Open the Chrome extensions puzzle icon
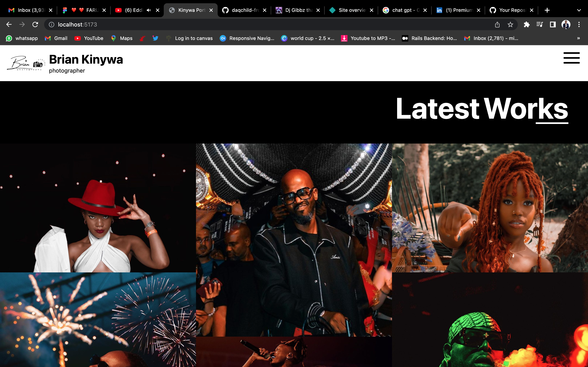This screenshot has width=588, height=367. coord(527,24)
